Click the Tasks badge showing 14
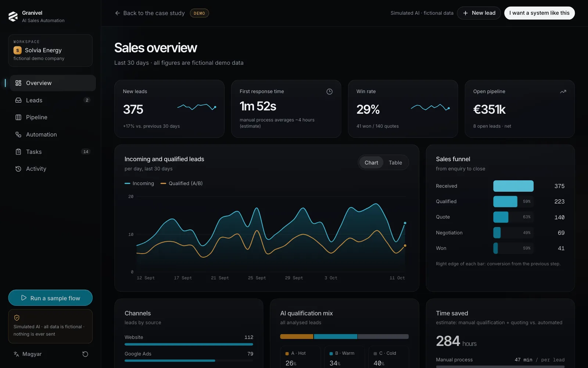This screenshot has width=588, height=368. tap(86, 152)
